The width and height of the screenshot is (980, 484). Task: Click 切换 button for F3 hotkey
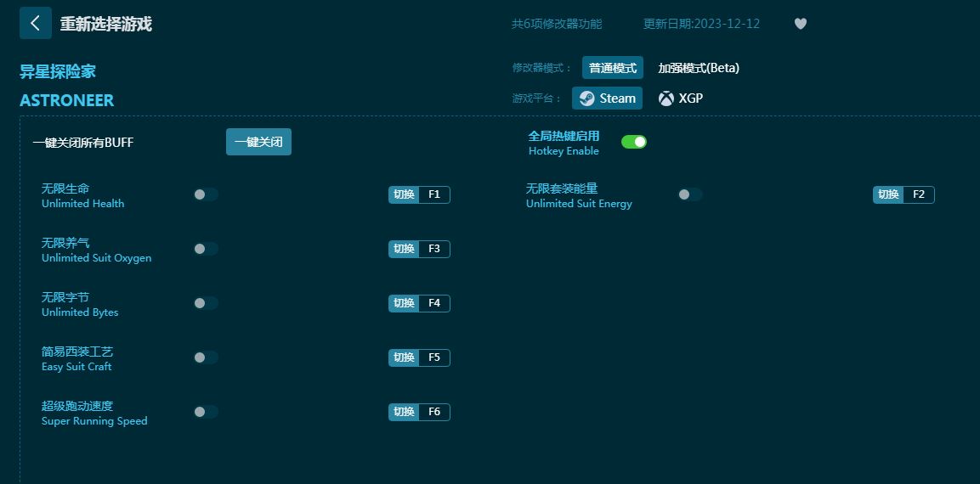(404, 249)
